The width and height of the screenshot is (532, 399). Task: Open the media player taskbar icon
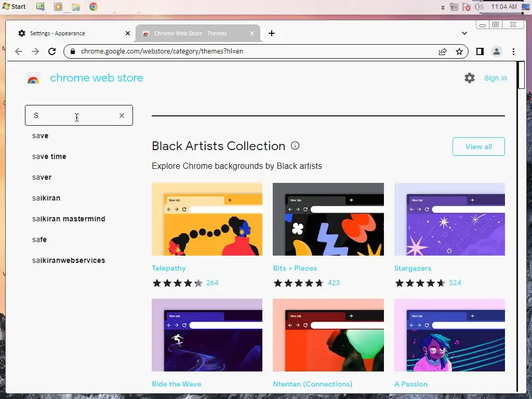tap(58, 7)
